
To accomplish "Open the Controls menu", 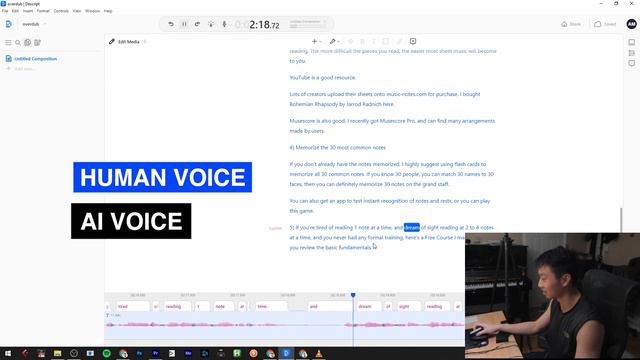I will pyautogui.click(x=61, y=11).
